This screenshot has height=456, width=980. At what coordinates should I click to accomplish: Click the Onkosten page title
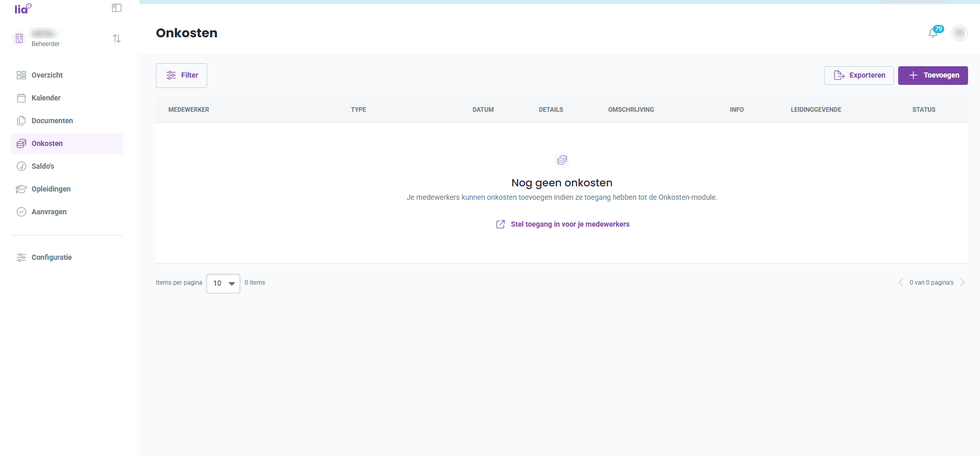[x=186, y=33]
